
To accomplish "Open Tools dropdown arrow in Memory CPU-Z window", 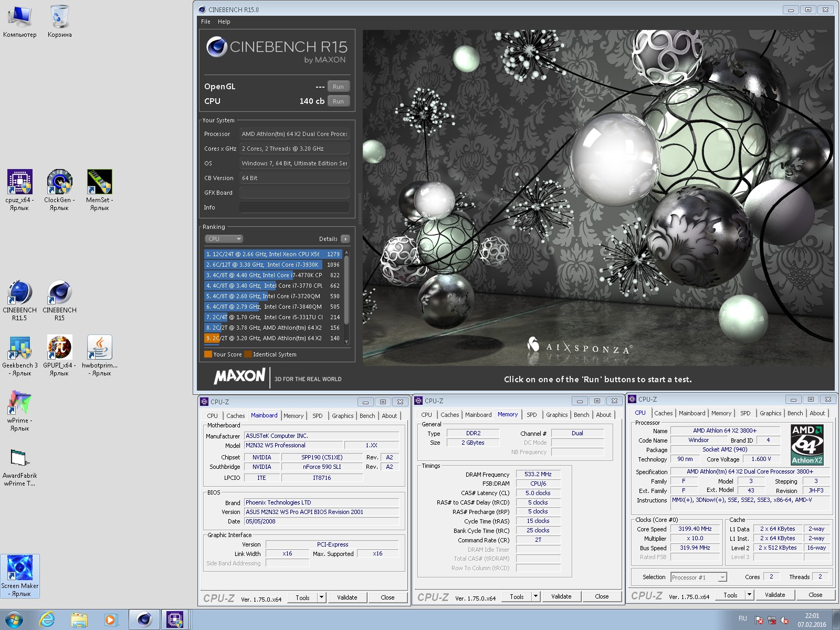I will 535,596.
